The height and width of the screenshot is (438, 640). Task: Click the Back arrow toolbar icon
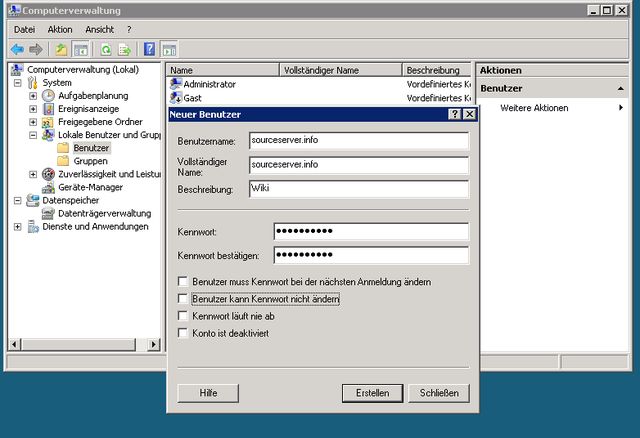[17, 49]
